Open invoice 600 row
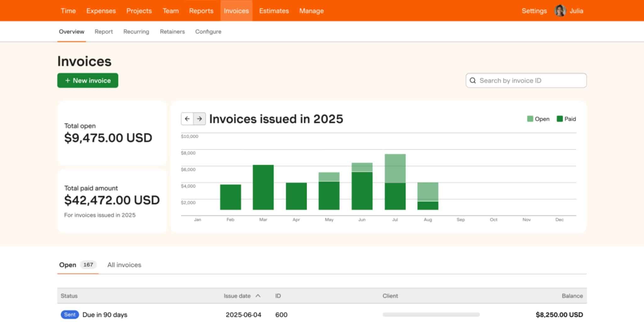 tap(281, 314)
